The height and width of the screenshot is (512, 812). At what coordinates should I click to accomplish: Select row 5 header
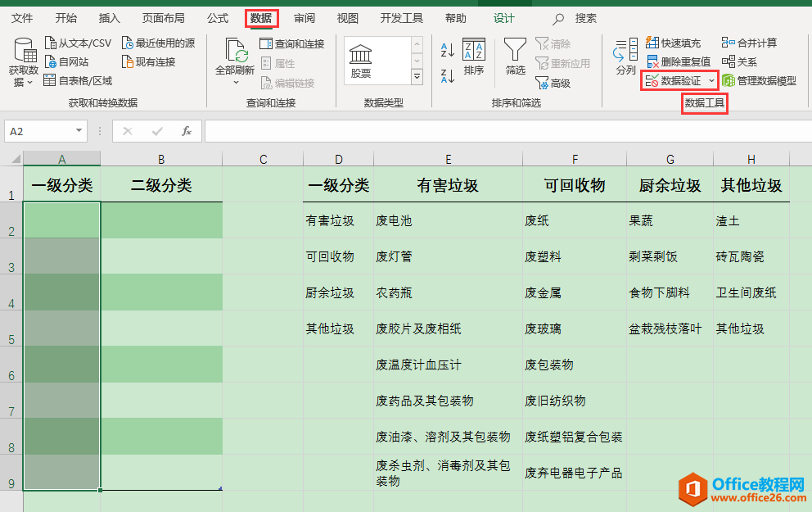(x=11, y=328)
